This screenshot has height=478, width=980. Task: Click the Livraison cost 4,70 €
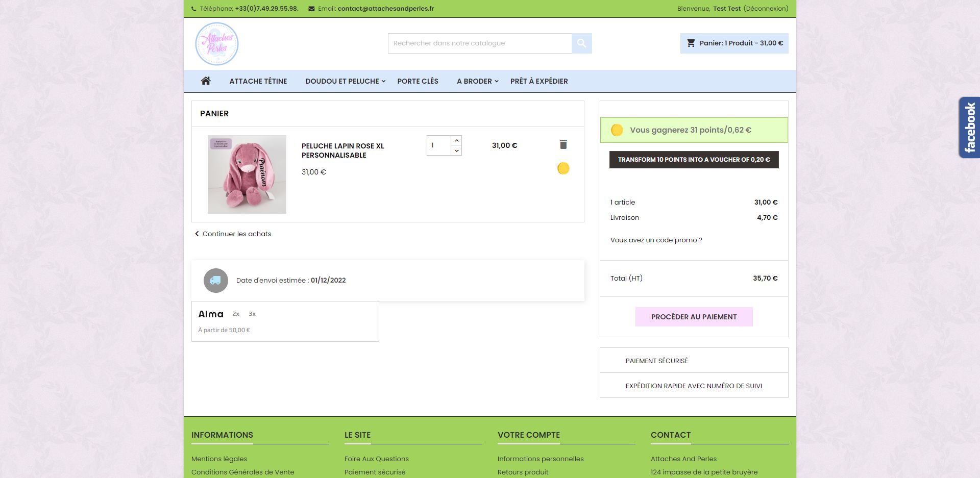[x=767, y=218]
